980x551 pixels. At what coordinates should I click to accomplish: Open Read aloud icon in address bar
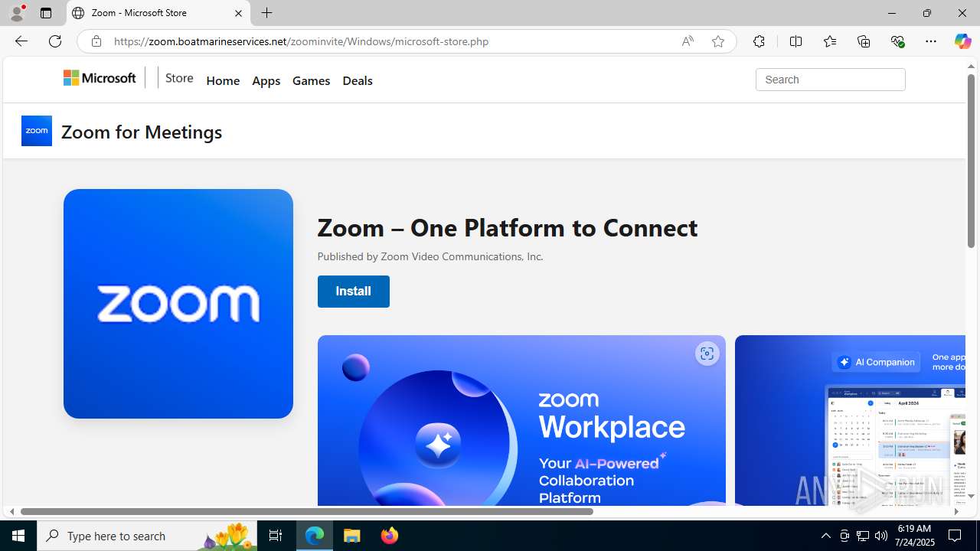(x=688, y=41)
